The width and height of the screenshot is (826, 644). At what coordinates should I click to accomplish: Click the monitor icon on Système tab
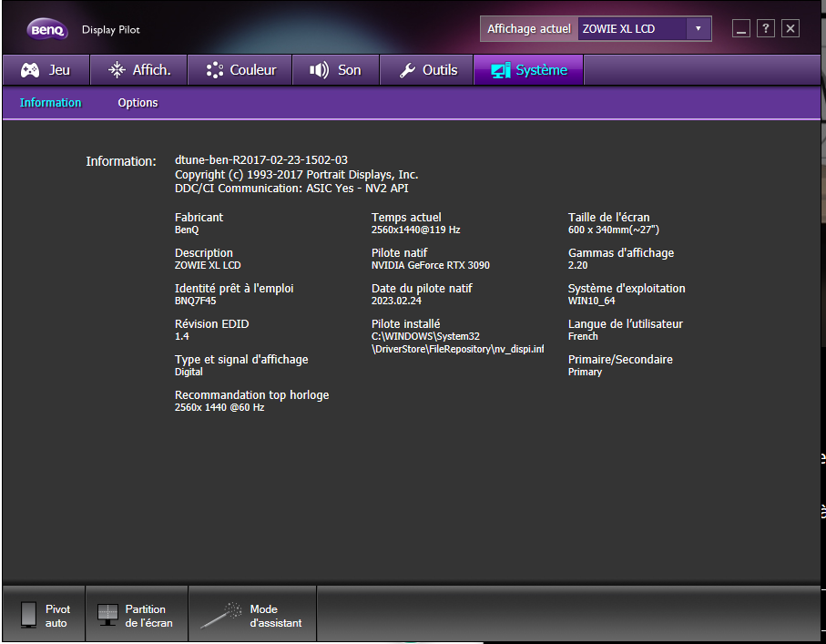501,70
